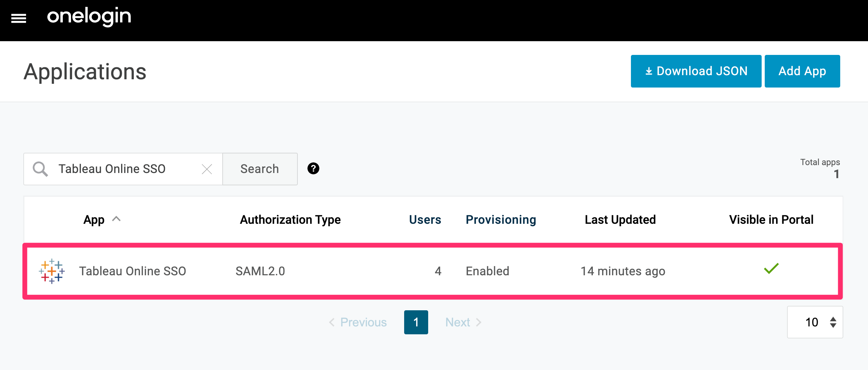This screenshot has width=868, height=370.
Task: Click the Next page link
Action: click(464, 322)
